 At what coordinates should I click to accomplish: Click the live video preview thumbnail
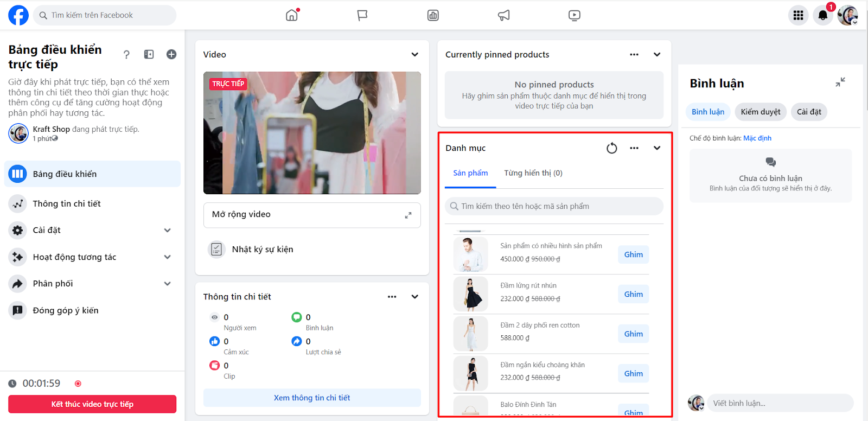(312, 133)
